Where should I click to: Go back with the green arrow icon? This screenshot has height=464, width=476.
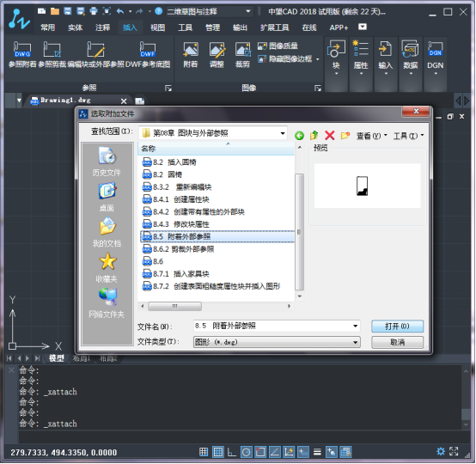click(299, 136)
